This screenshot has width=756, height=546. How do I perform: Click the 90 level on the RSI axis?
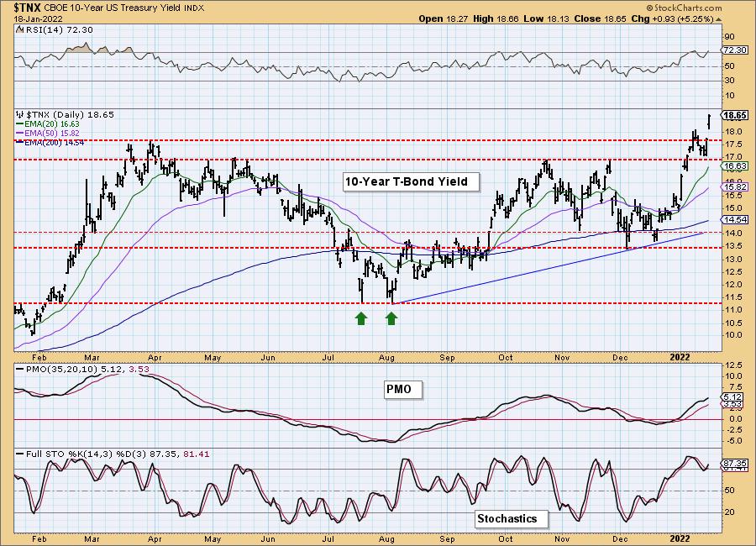tap(729, 37)
